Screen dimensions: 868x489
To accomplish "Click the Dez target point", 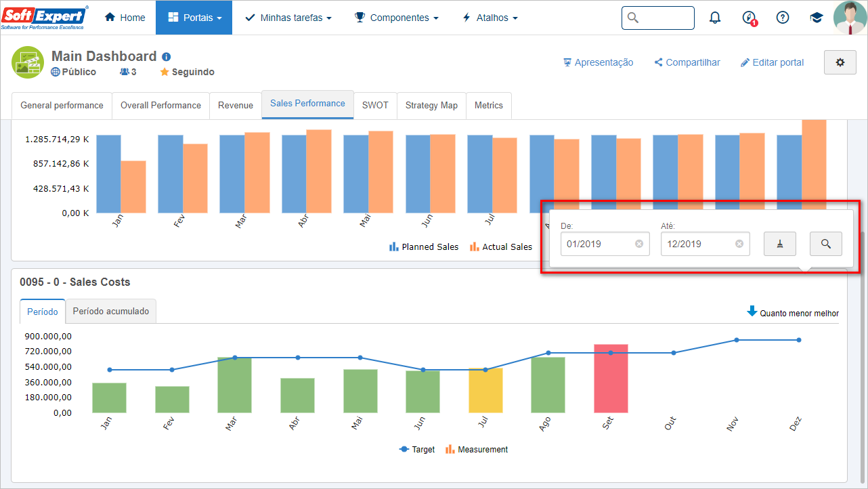I will pos(799,340).
